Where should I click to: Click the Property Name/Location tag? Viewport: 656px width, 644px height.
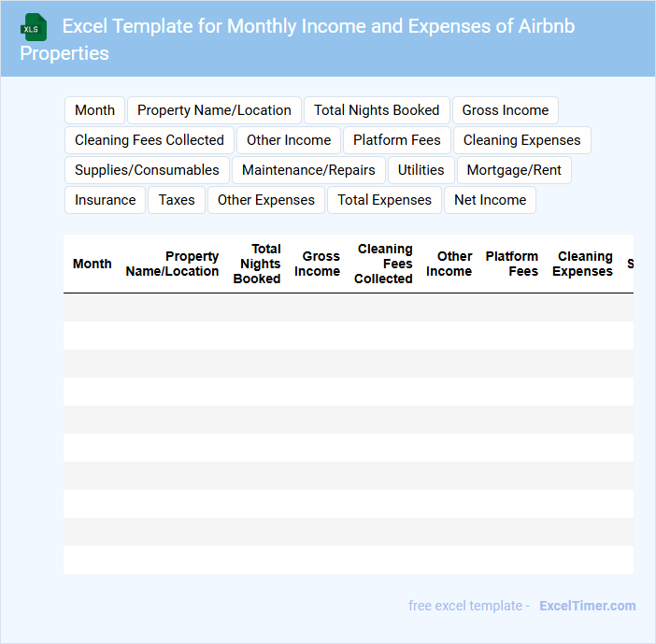point(214,110)
